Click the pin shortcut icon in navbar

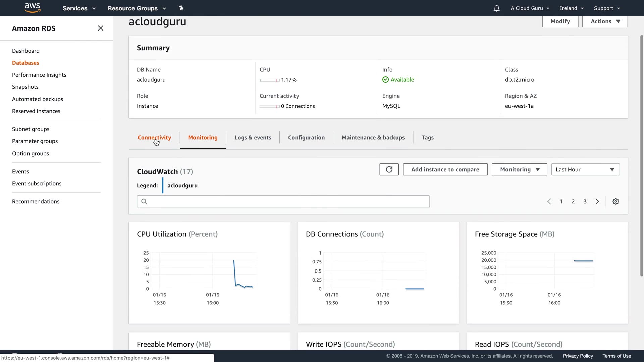[181, 8]
